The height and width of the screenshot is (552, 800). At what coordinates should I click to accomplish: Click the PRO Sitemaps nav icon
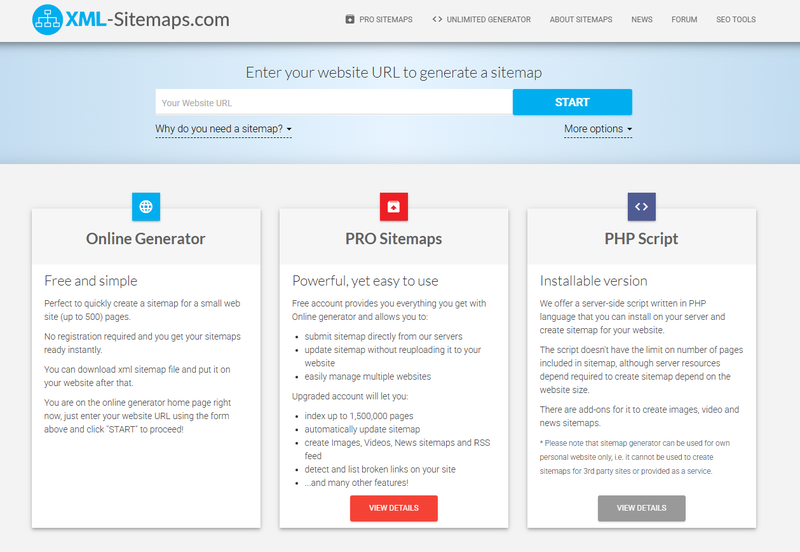point(349,19)
